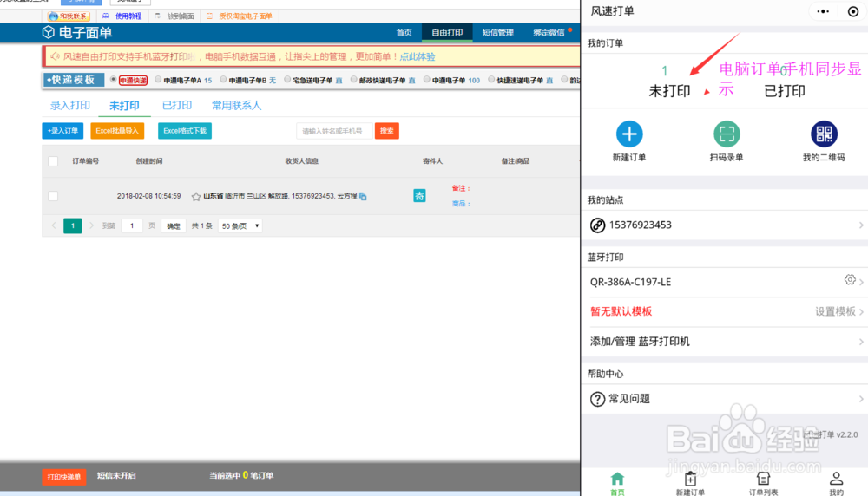This screenshot has width=868, height=496.
Task: Tap the 我的二维码 QR icon
Action: [824, 134]
